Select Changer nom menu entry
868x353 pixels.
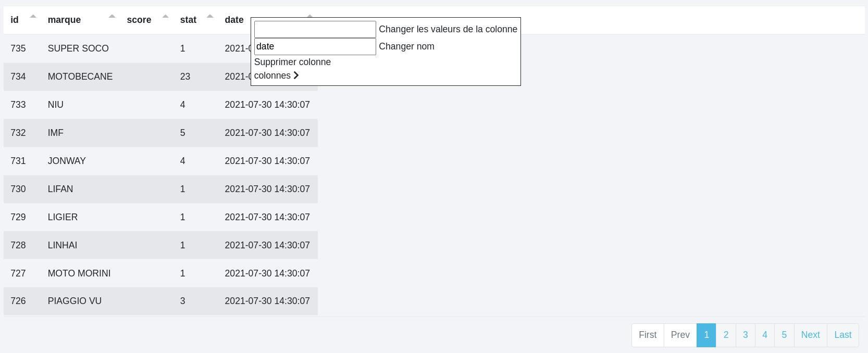coord(406,46)
